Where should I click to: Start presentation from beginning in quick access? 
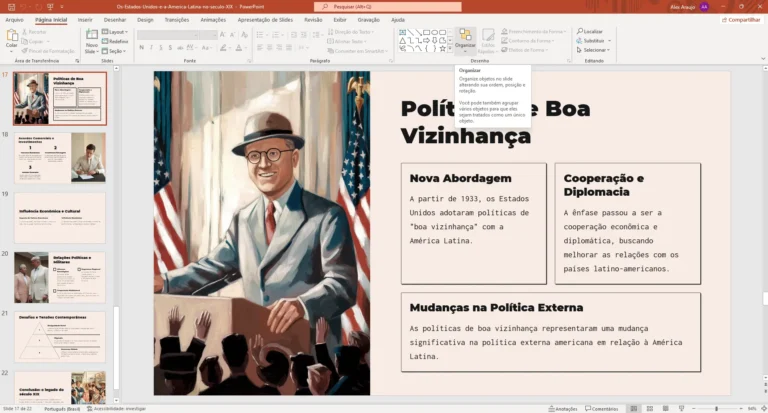click(49, 7)
